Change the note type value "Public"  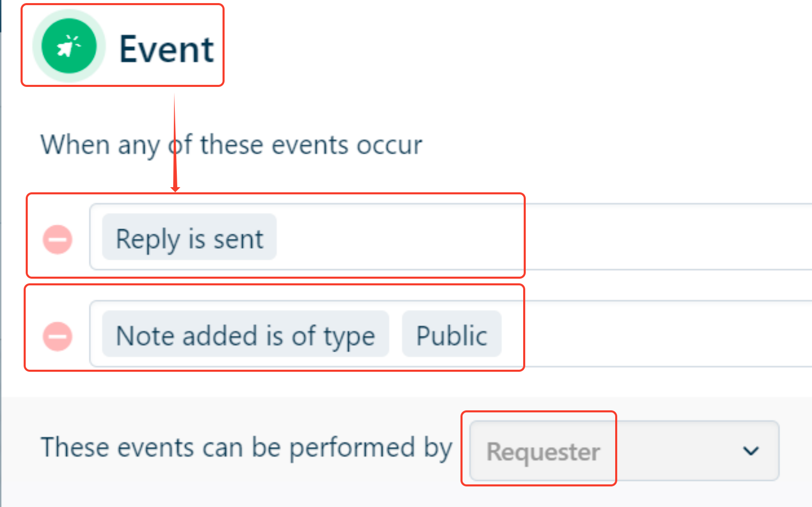[452, 334]
